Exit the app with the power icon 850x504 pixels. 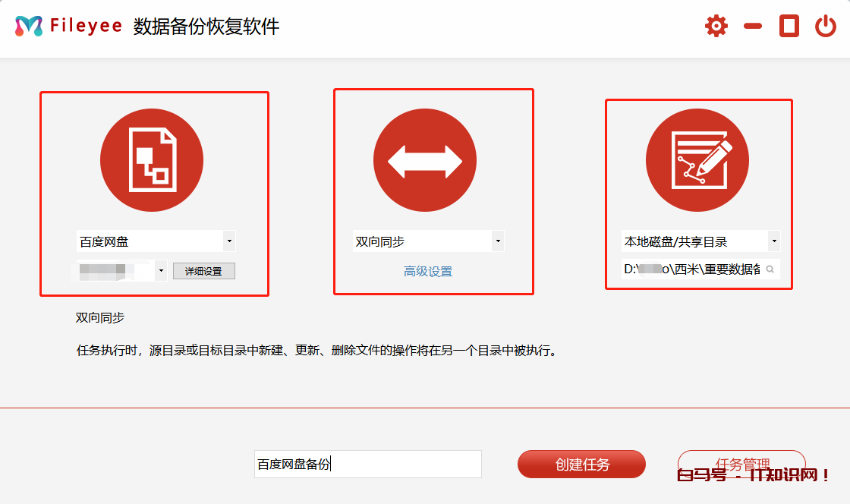tap(826, 27)
